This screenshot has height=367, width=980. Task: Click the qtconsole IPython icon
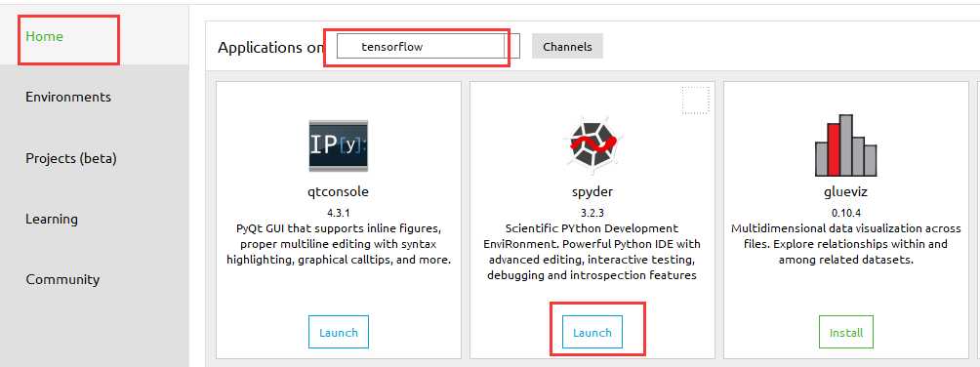point(338,145)
